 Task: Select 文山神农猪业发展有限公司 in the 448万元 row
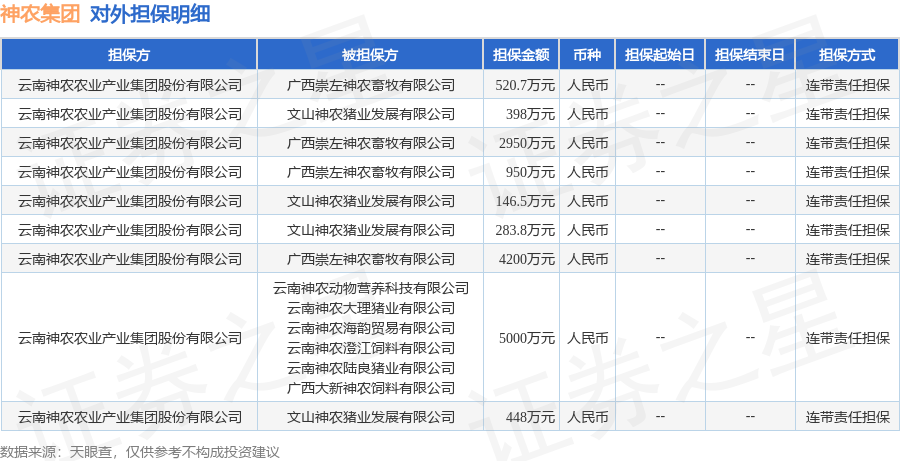pos(371,417)
